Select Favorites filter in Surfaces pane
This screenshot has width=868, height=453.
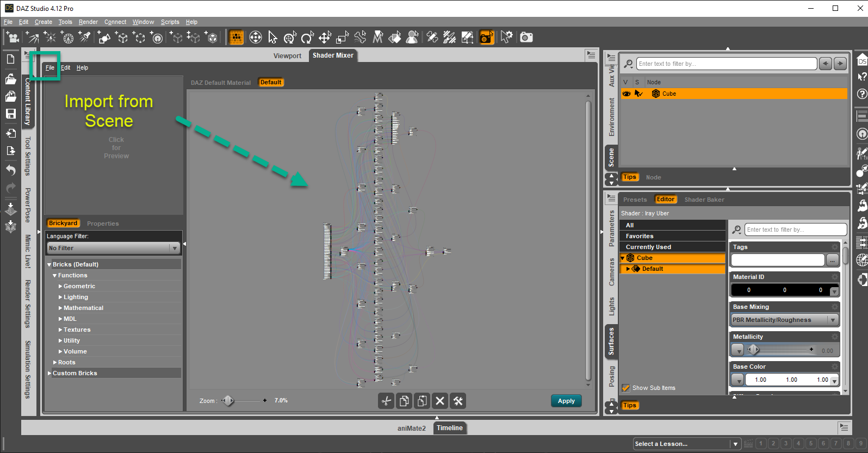point(672,236)
